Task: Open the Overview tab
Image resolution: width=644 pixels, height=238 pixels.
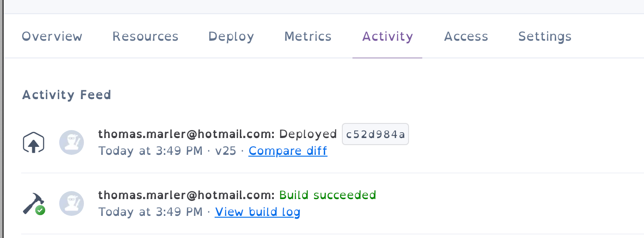Action: 52,36
